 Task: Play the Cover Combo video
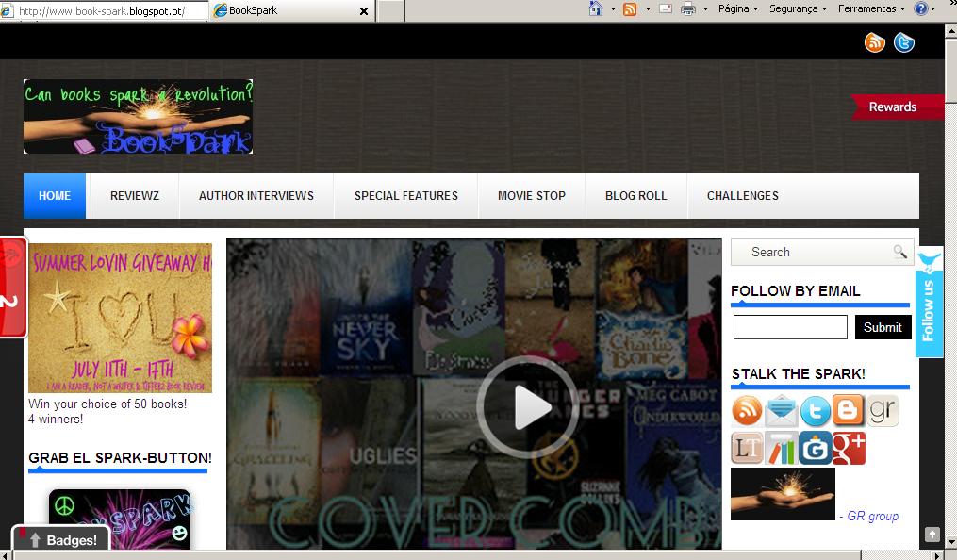[x=528, y=407]
